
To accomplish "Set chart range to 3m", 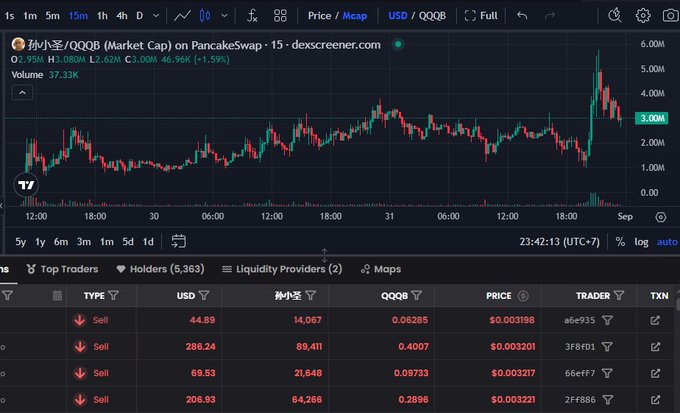I will coord(84,242).
